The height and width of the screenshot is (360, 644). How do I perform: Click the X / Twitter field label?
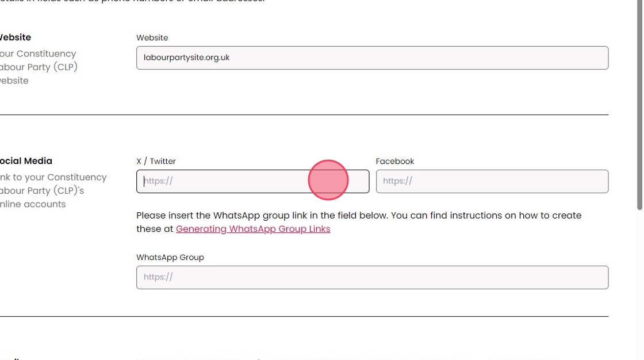click(156, 162)
